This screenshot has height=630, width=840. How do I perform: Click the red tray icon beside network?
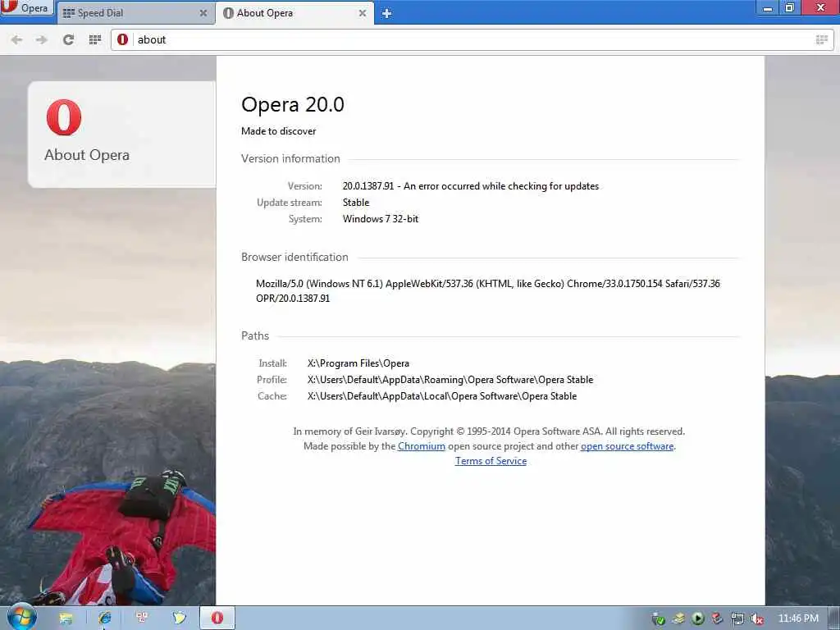717,619
